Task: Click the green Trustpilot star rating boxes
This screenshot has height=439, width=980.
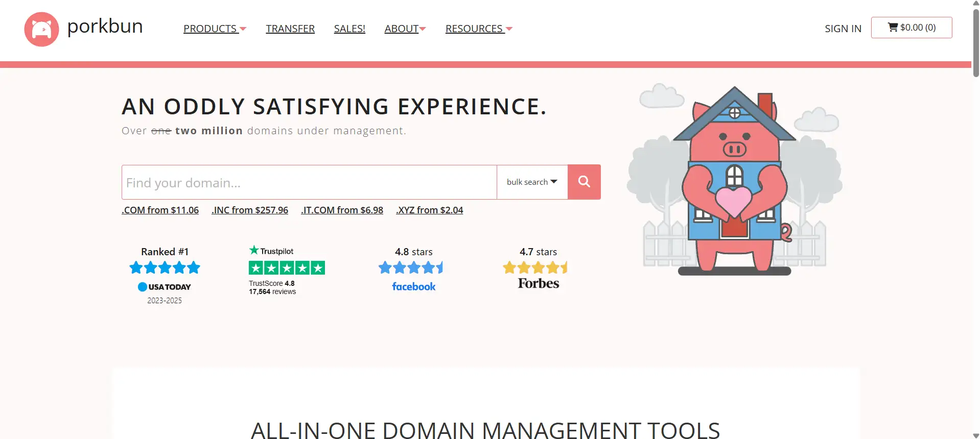Action: (x=287, y=267)
